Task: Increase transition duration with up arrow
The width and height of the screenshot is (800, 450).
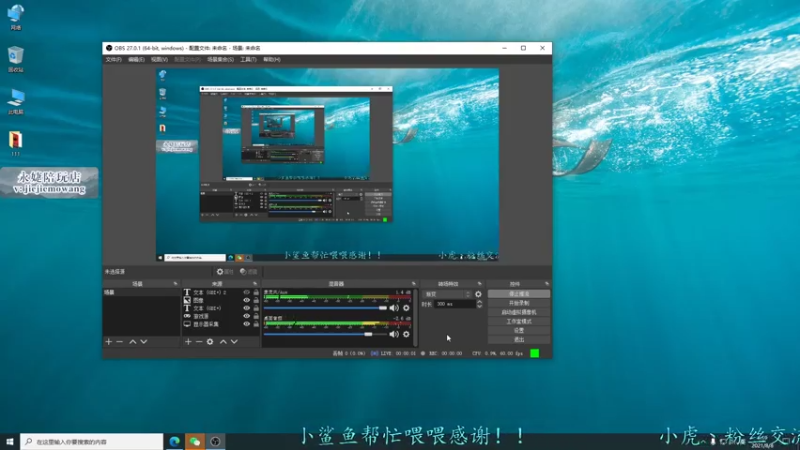Action: [x=479, y=302]
